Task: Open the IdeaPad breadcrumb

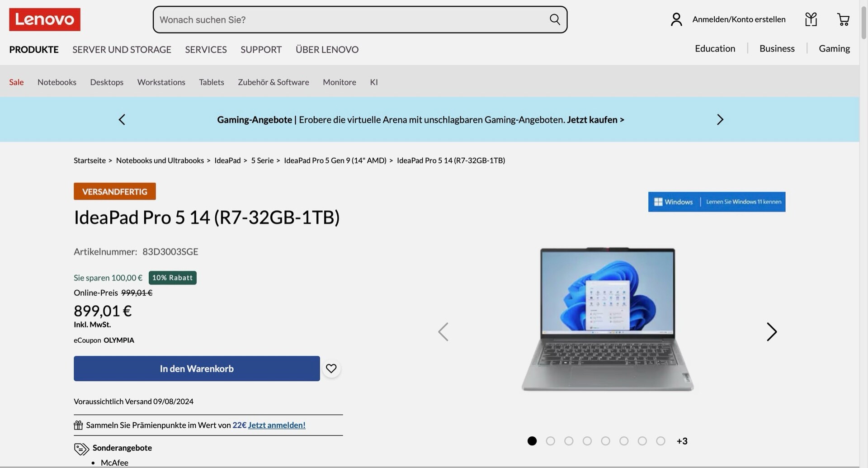Action: point(227,161)
